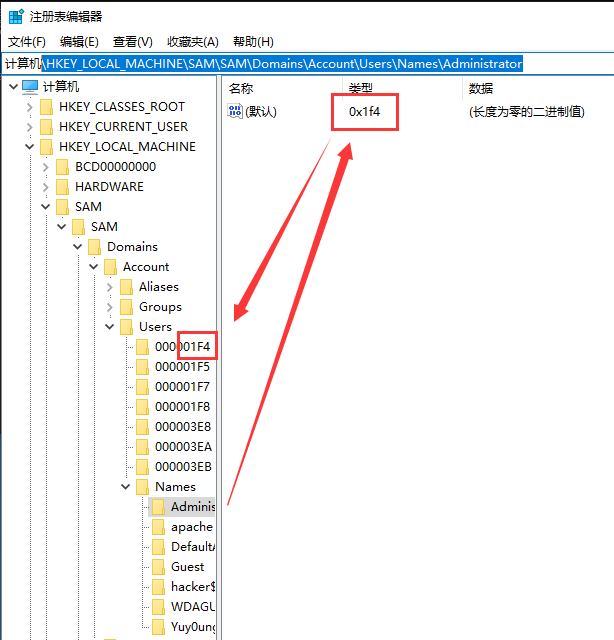
Task: Collapse the Users key chevron
Action: click(x=109, y=327)
